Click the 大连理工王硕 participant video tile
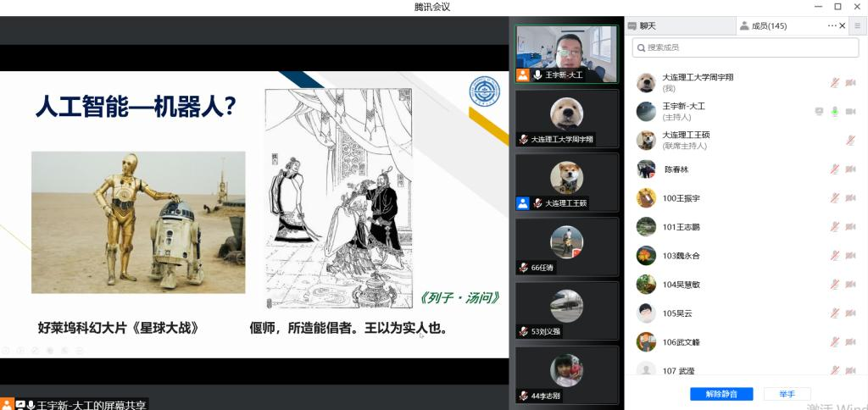The width and height of the screenshot is (868, 410). (567, 182)
